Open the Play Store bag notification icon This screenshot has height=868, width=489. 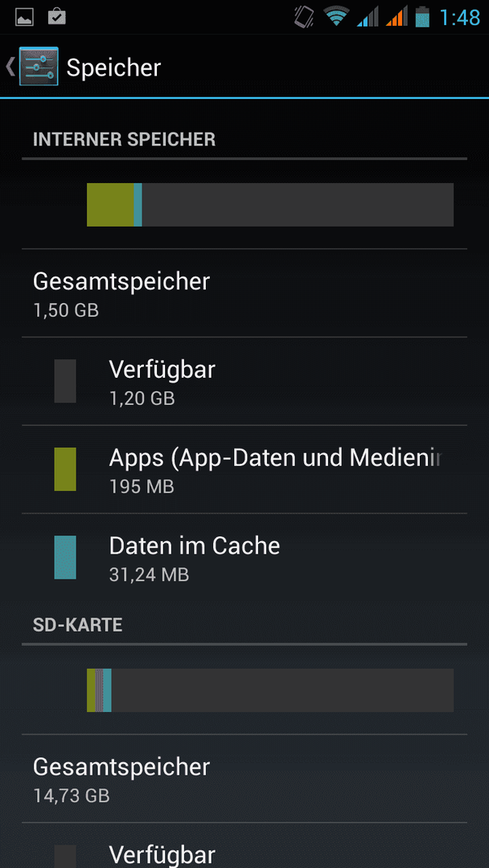tap(57, 17)
